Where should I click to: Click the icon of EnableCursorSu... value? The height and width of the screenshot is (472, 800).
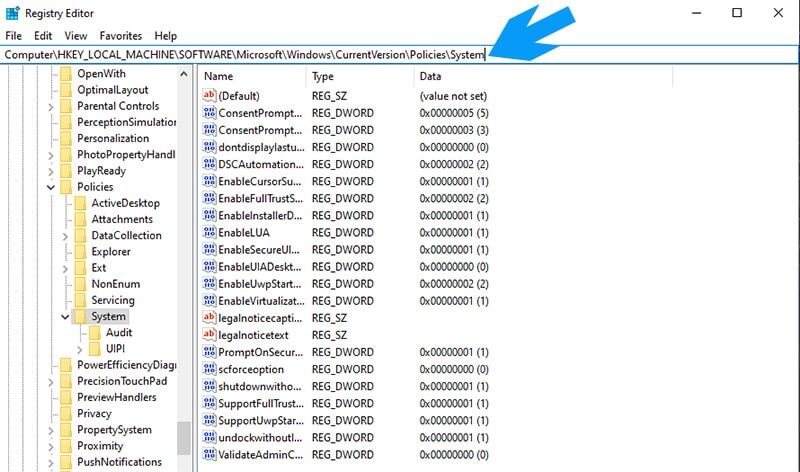(209, 181)
